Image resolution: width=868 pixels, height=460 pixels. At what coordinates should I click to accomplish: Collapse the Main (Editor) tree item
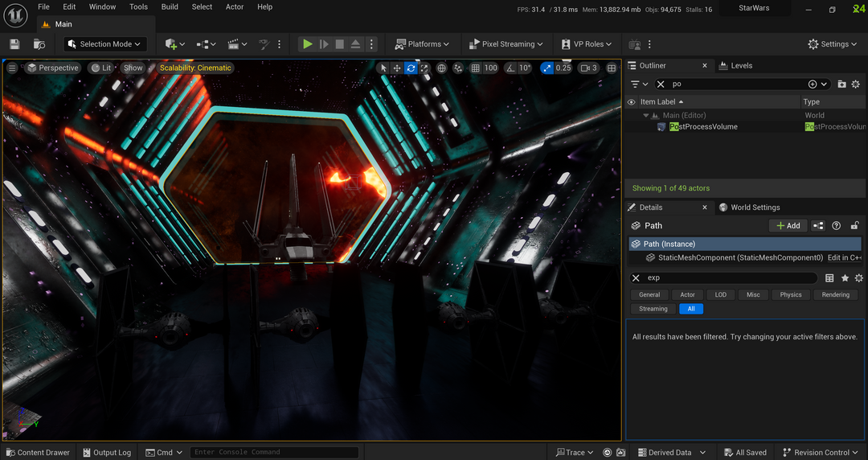(646, 116)
